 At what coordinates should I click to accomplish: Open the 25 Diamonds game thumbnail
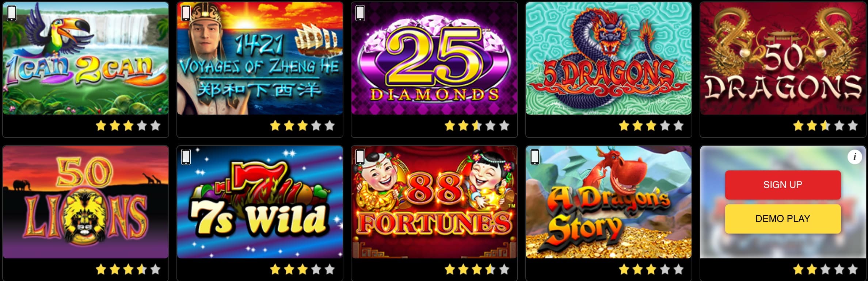pyautogui.click(x=434, y=58)
